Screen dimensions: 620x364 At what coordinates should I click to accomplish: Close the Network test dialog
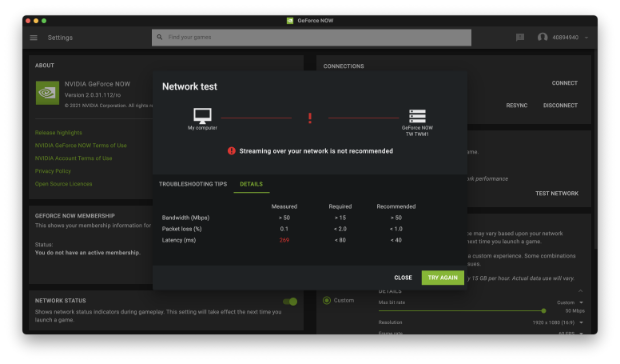pyautogui.click(x=403, y=277)
